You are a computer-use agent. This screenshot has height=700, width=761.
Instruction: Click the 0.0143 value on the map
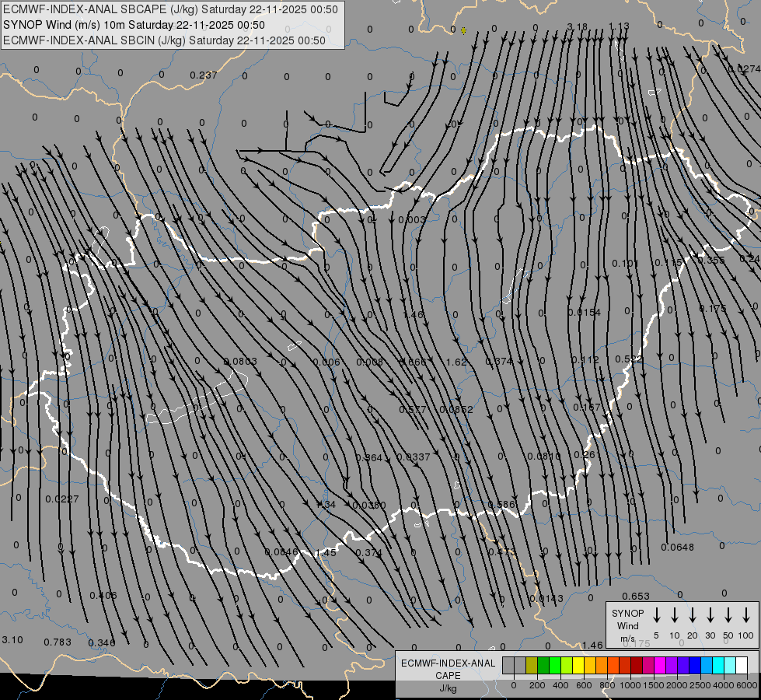point(546,598)
